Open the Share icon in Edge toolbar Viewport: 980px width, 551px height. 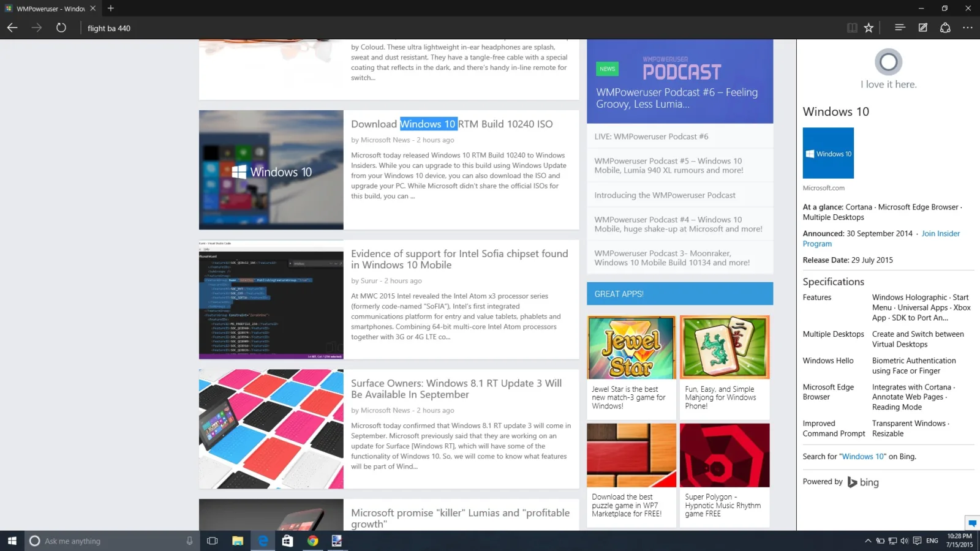[945, 28]
